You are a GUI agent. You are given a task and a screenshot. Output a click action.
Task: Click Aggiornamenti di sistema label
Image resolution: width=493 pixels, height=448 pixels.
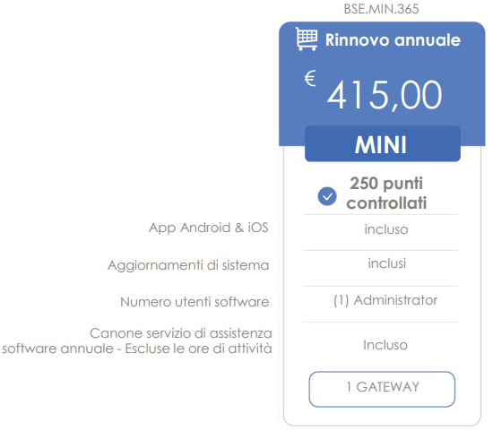tap(188, 265)
